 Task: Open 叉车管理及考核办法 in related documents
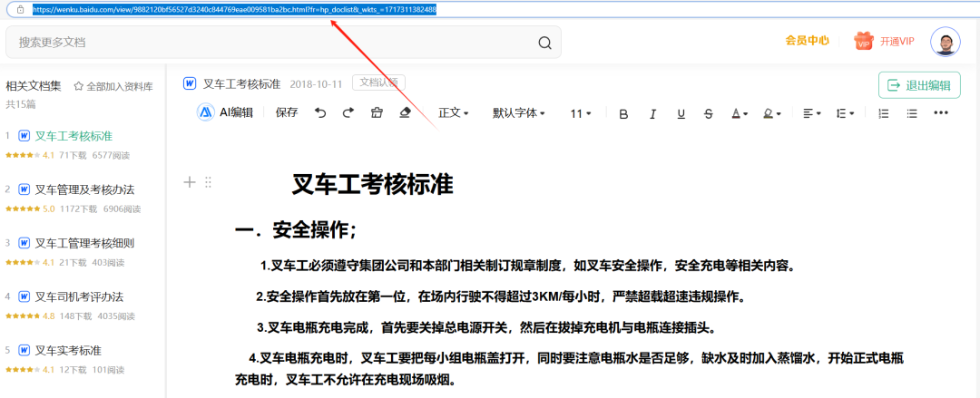pyautogui.click(x=84, y=189)
